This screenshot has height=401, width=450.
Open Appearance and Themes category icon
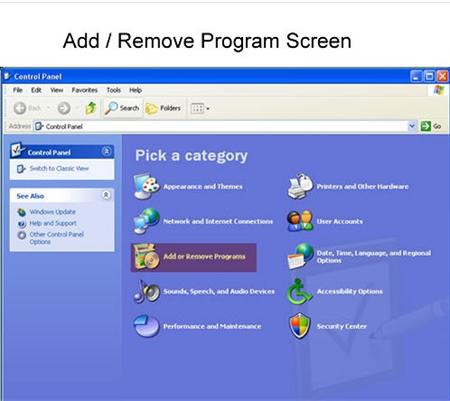147,186
